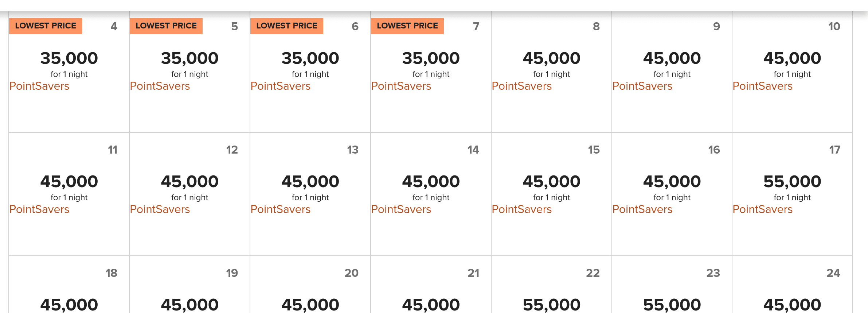Click the LOWEST PRICE badge on day 4
The image size is (868, 313).
46,26
